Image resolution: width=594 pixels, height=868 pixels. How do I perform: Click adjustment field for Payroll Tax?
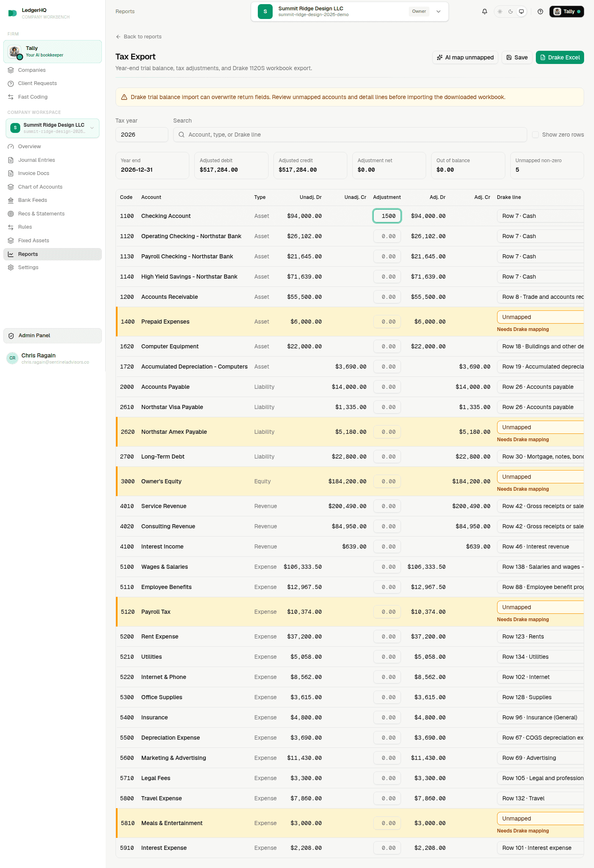(387, 612)
